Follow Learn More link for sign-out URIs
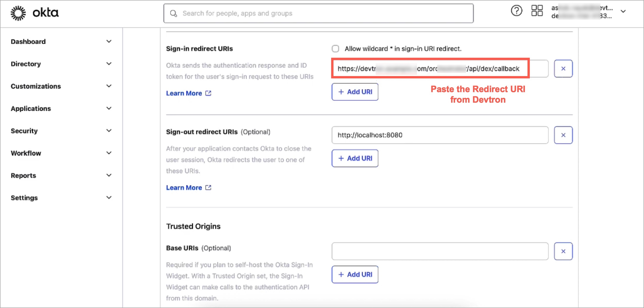 point(184,188)
